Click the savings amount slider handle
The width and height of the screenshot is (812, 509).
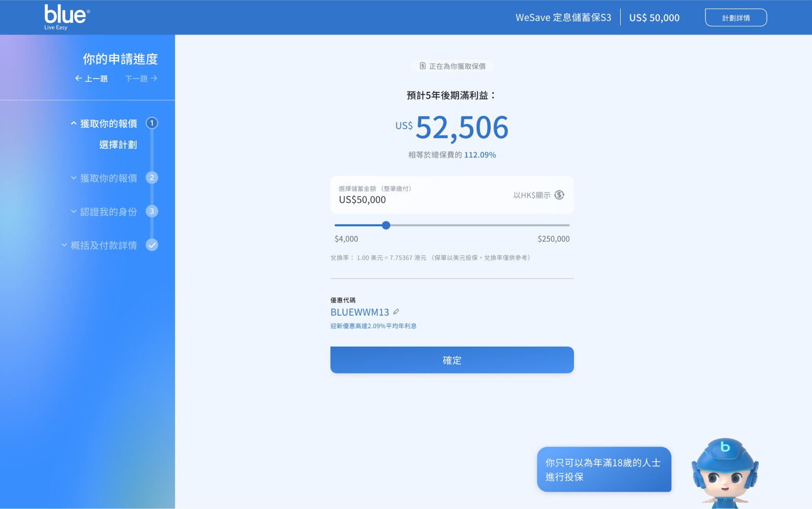[x=386, y=225]
